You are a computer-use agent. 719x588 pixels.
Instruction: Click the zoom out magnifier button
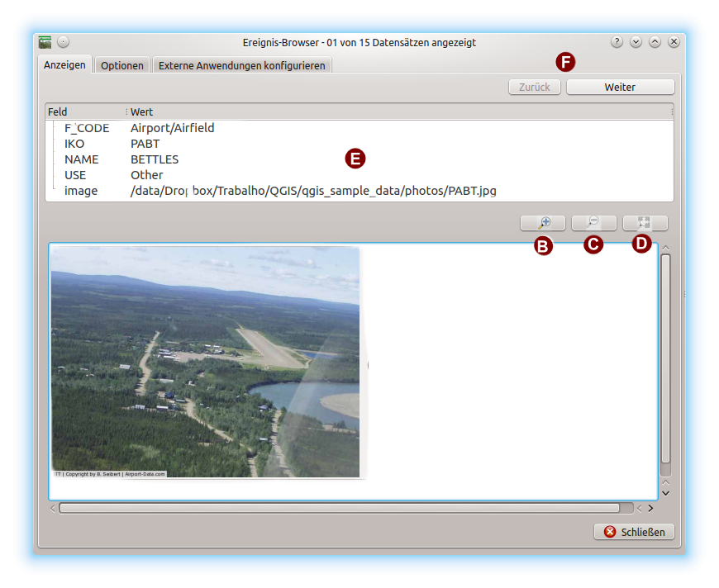[x=593, y=223]
